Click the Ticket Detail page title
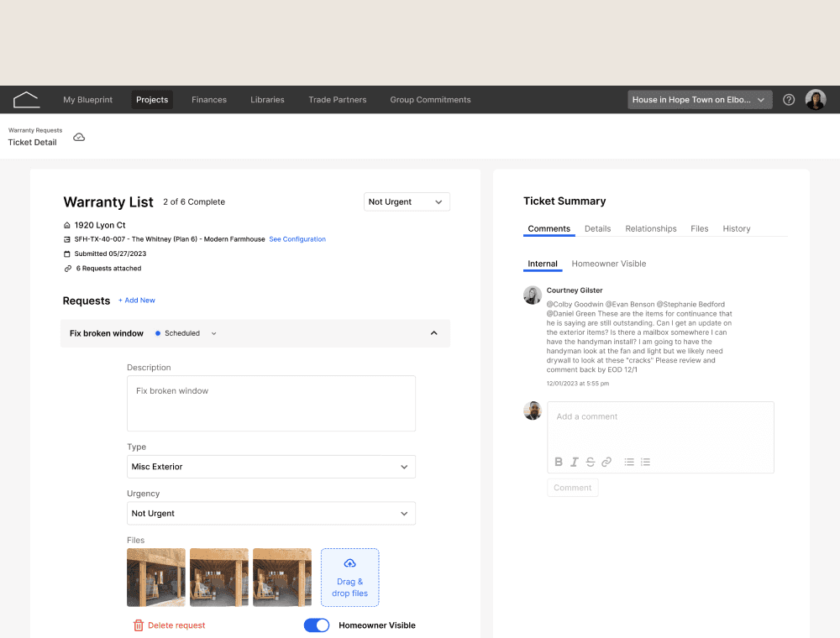The height and width of the screenshot is (638, 840). [32, 143]
